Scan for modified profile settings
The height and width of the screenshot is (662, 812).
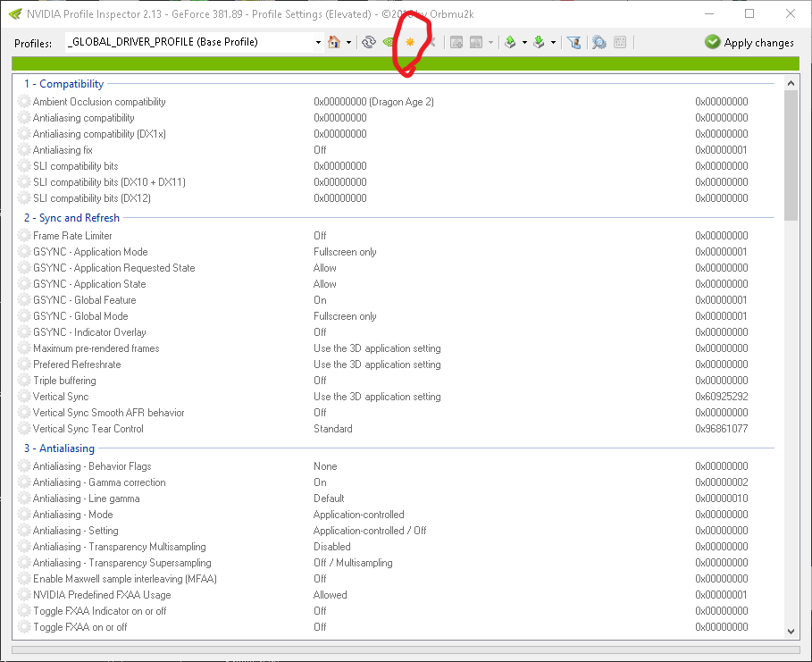(x=599, y=42)
